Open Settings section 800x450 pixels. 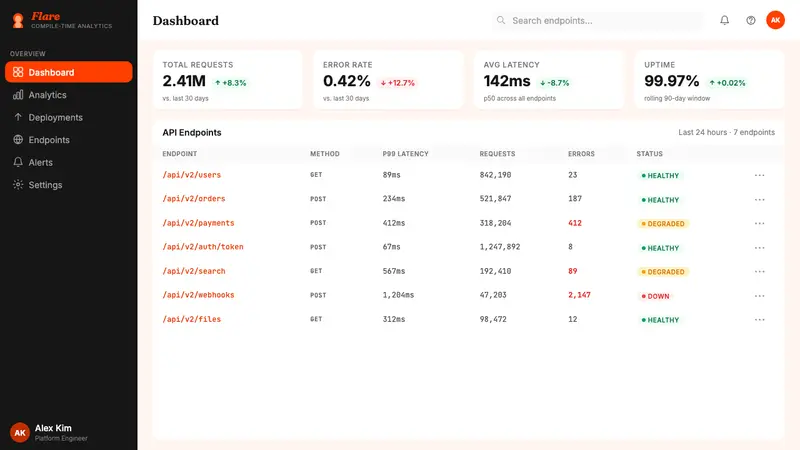tap(68, 184)
